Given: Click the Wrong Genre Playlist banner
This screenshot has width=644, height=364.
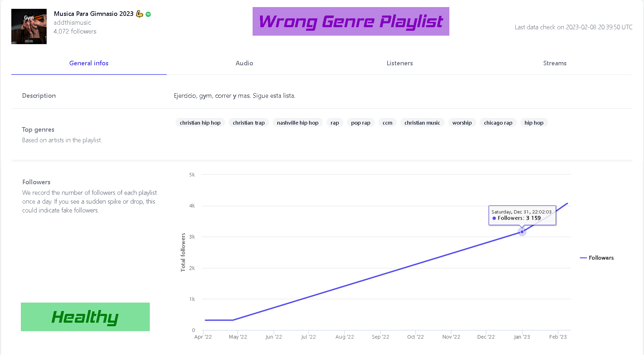Looking at the screenshot, I should point(351,22).
